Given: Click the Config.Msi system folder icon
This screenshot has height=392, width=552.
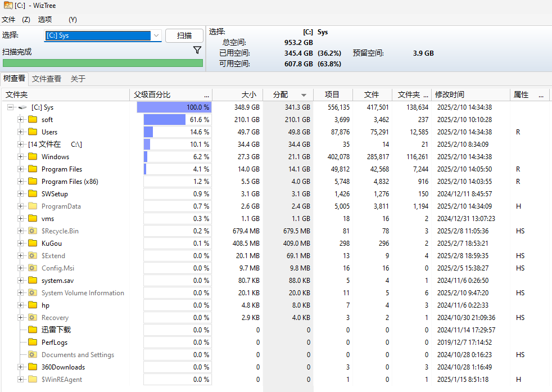Looking at the screenshot, I should tap(33, 268).
